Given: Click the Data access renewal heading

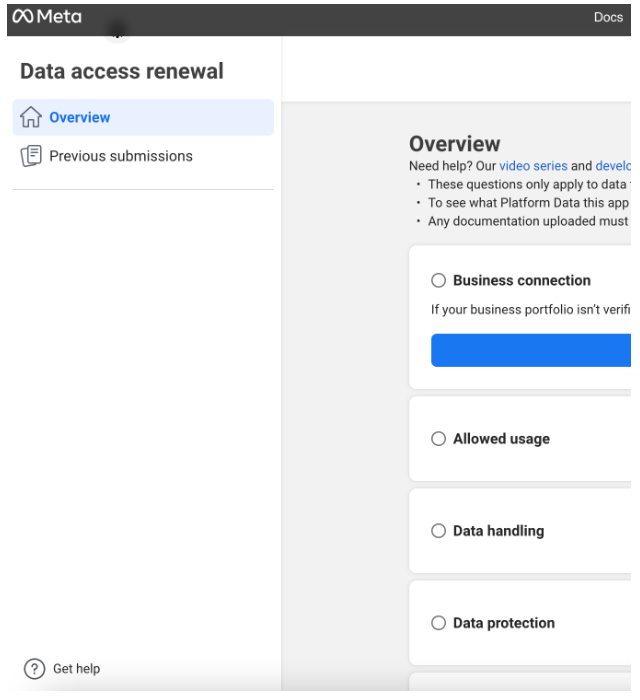Looking at the screenshot, I should coord(122,71).
